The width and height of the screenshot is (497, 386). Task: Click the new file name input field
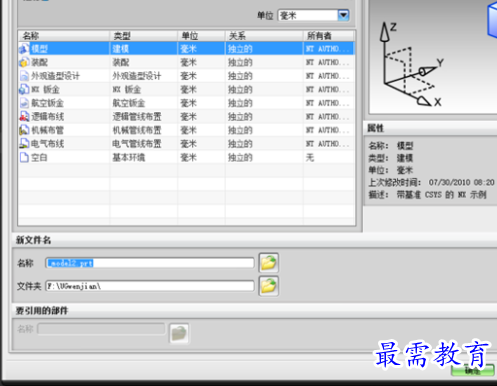150,263
